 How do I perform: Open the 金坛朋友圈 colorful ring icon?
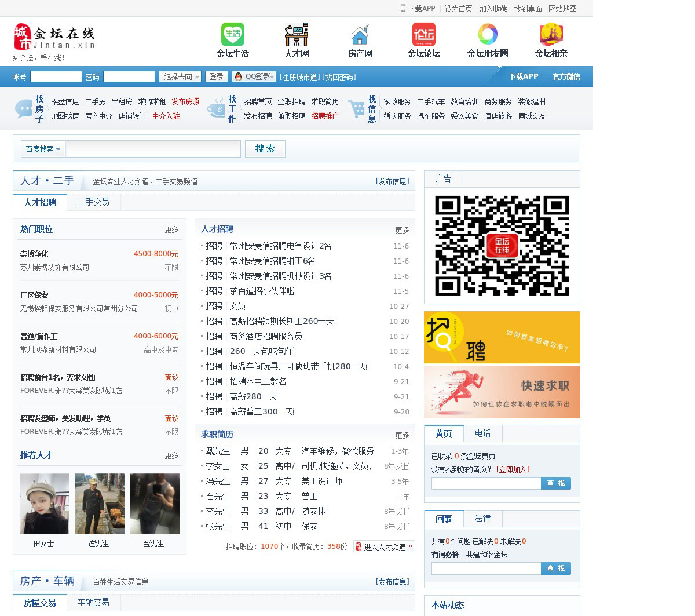point(487,35)
